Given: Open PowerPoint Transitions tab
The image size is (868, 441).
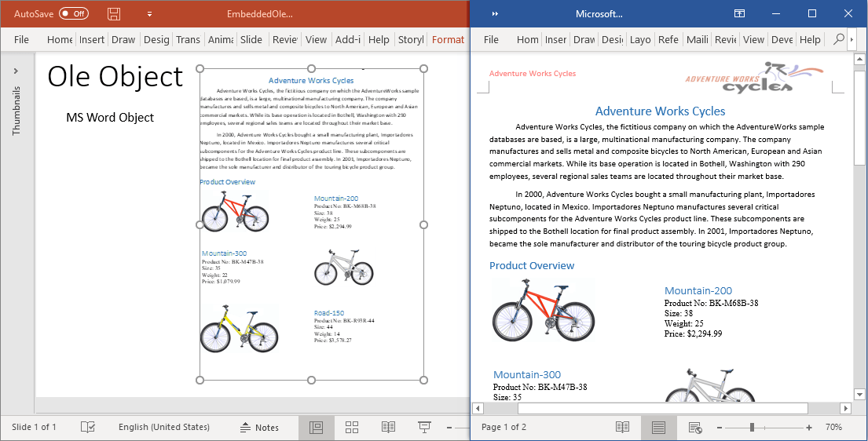Looking at the screenshot, I should click(189, 39).
